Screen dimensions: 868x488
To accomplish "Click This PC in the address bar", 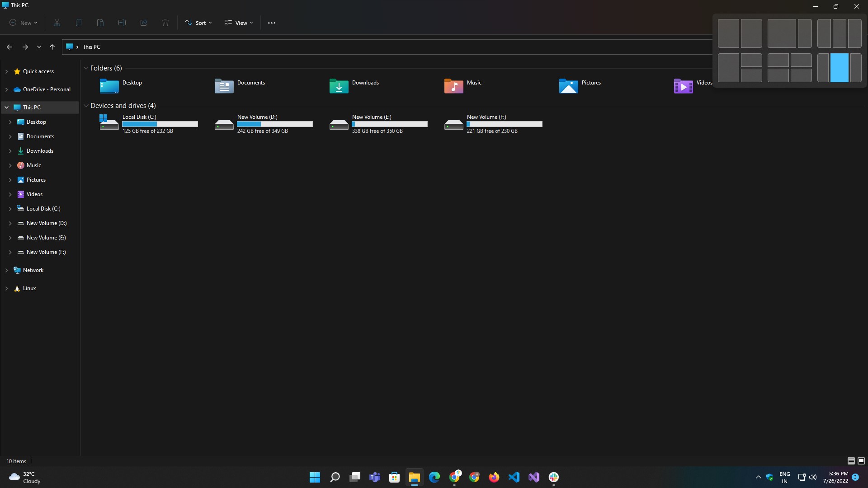I will click(x=91, y=47).
